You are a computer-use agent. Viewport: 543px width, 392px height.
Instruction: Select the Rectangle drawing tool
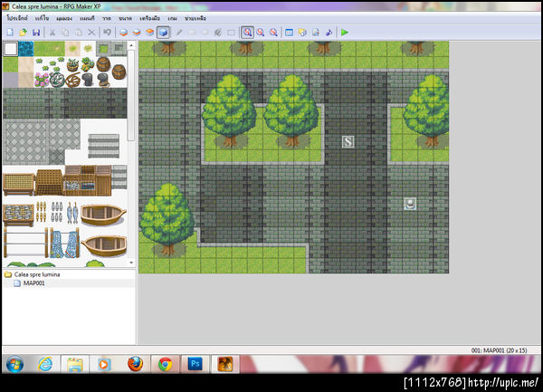coord(192,33)
